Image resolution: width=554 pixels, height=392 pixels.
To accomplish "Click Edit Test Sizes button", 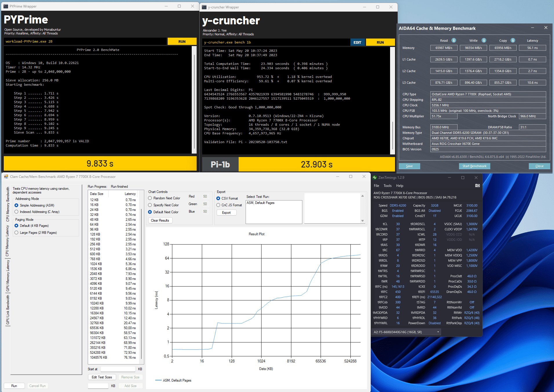I will point(102,377).
